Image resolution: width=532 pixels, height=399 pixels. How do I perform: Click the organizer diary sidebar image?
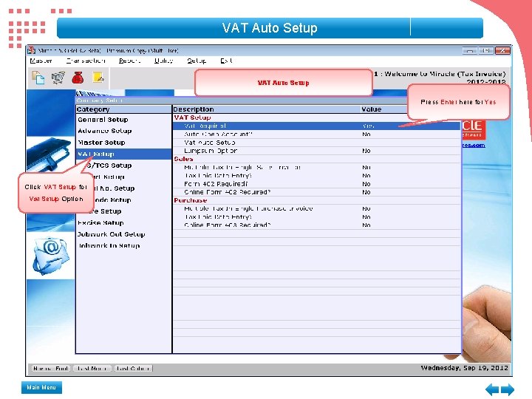click(49, 154)
